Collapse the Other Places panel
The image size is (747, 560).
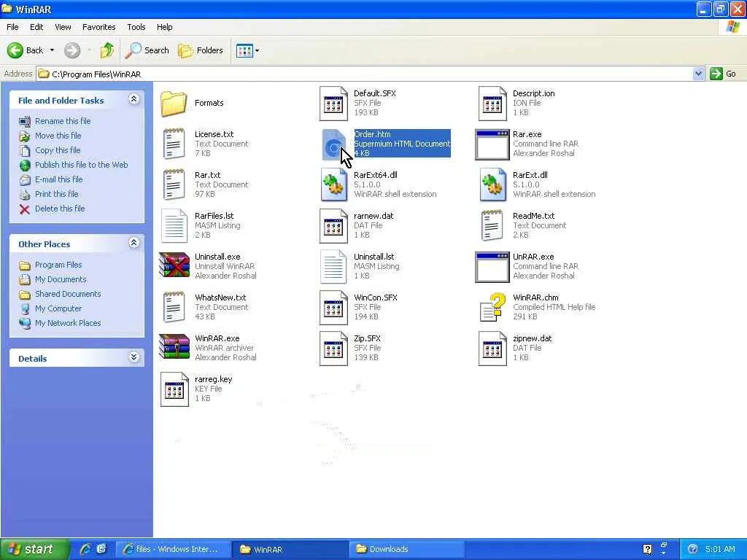134,243
